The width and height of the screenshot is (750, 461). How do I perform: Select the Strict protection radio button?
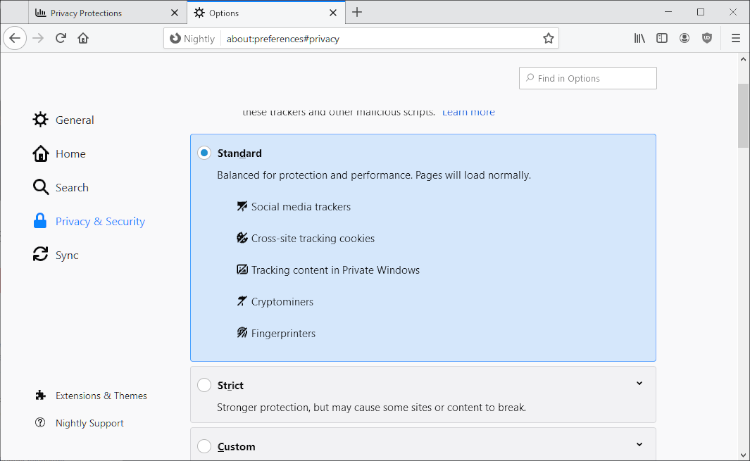204,385
